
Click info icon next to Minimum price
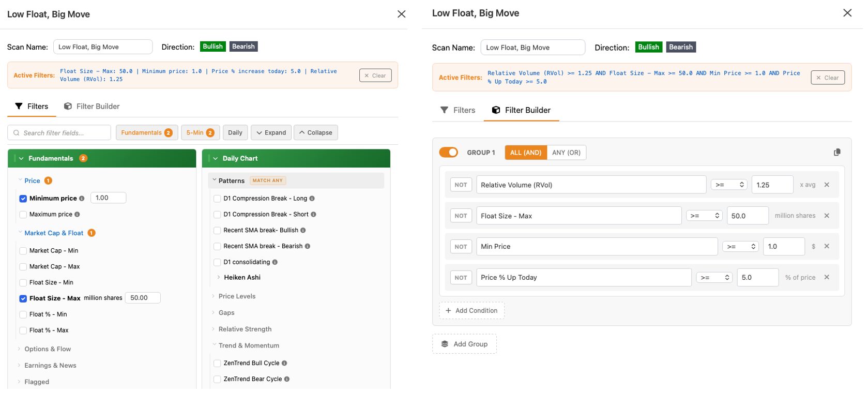[82, 199]
